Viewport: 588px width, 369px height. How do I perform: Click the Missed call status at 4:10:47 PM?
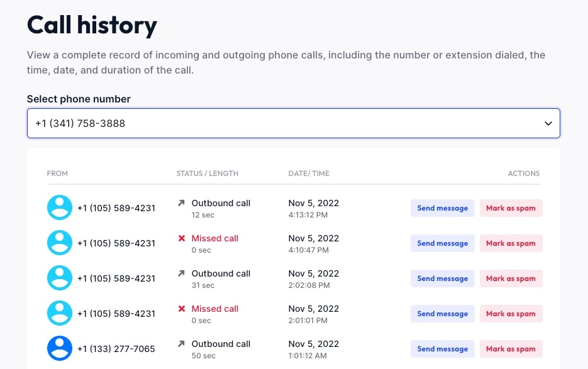pos(214,238)
